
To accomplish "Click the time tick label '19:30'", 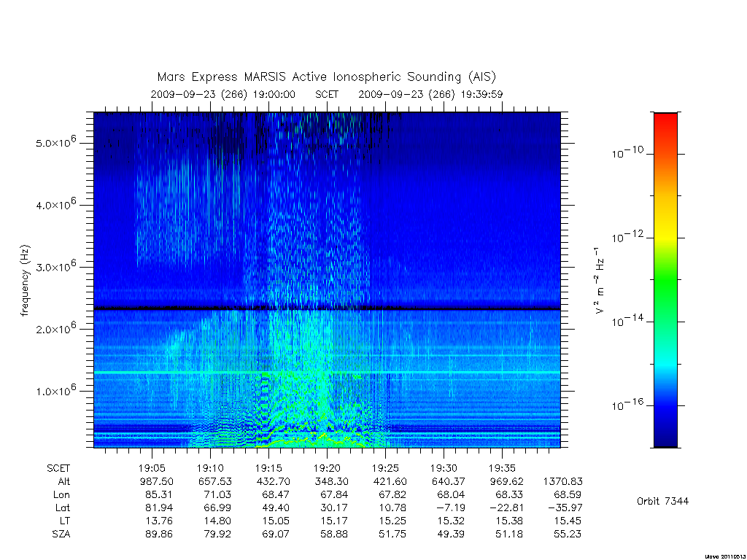I will 444,468.
